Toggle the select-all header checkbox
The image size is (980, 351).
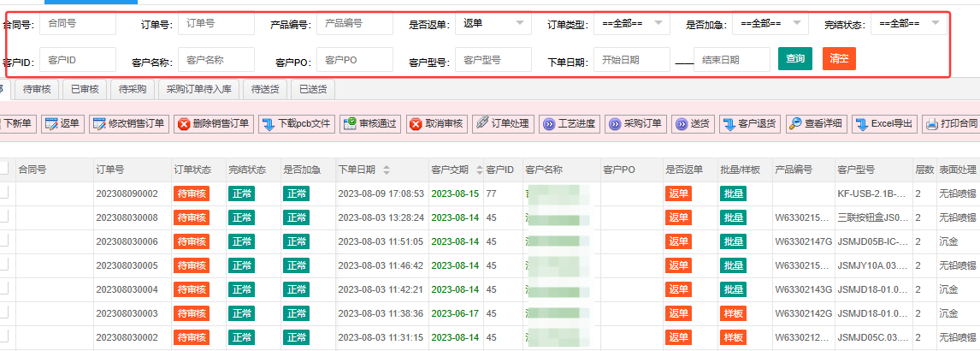(x=3, y=169)
